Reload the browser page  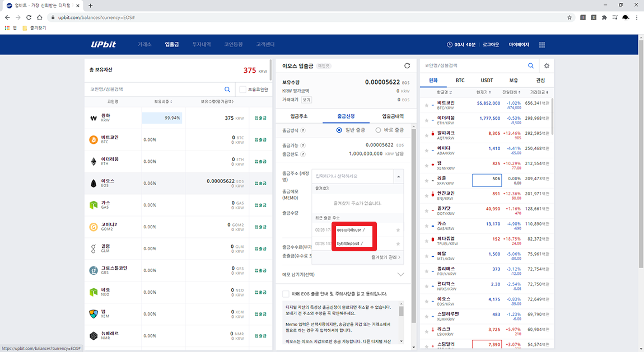point(29,18)
